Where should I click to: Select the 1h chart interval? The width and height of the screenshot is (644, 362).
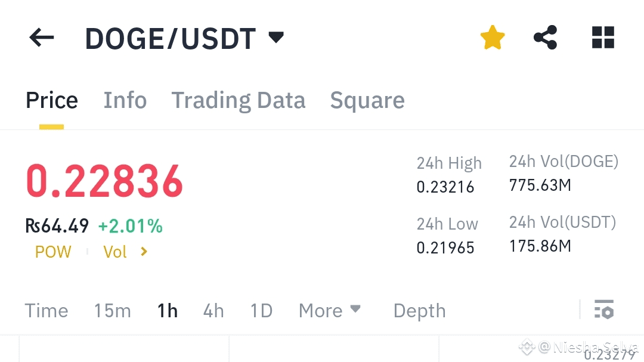(168, 311)
